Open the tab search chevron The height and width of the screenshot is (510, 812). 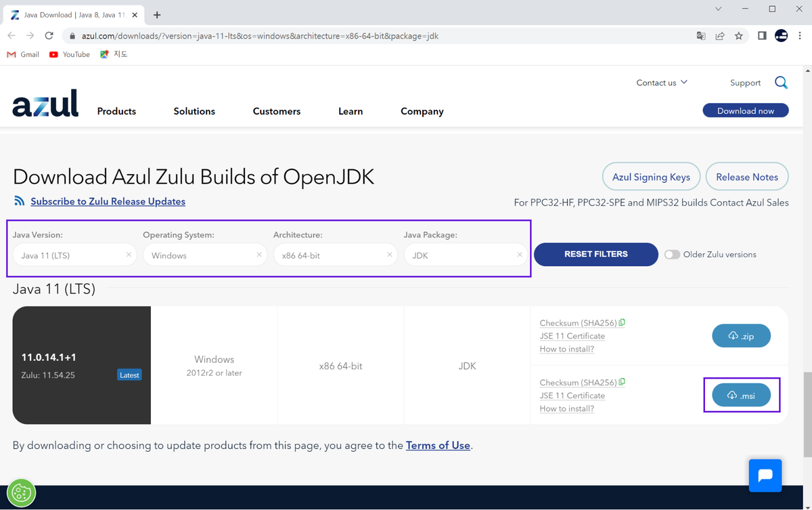click(x=719, y=9)
